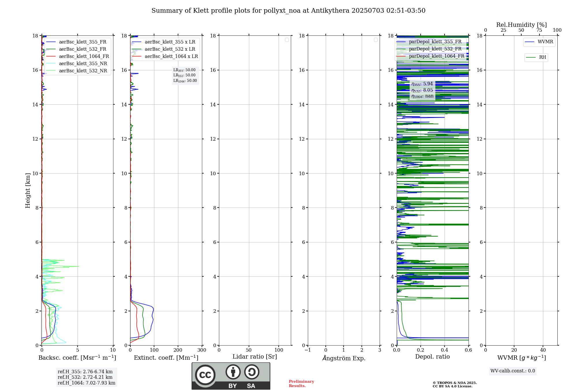Click the CC BY SA 4.0 License text

point(453,386)
